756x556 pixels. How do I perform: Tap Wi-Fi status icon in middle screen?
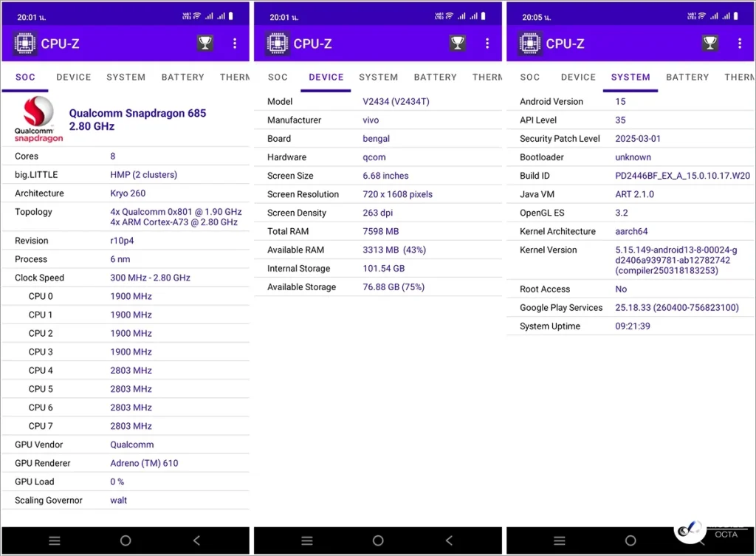[x=450, y=16]
